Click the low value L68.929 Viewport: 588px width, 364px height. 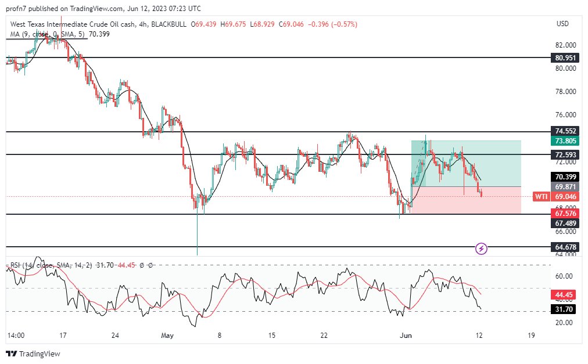click(261, 24)
